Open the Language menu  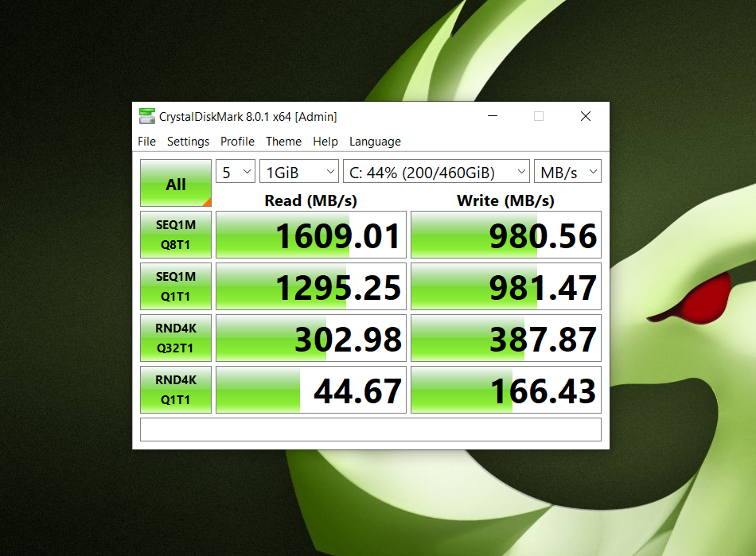(375, 141)
